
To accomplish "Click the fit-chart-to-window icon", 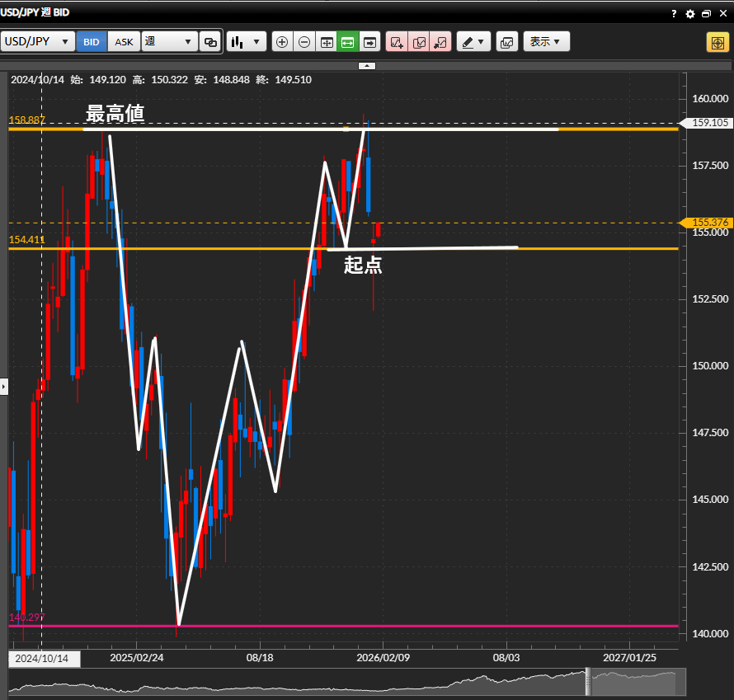I will (327, 42).
